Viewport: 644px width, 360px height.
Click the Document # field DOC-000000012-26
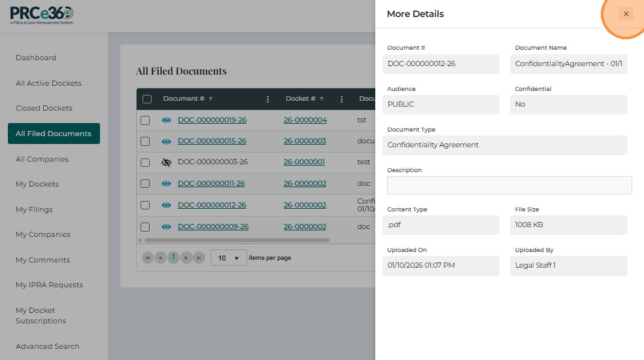(x=441, y=64)
